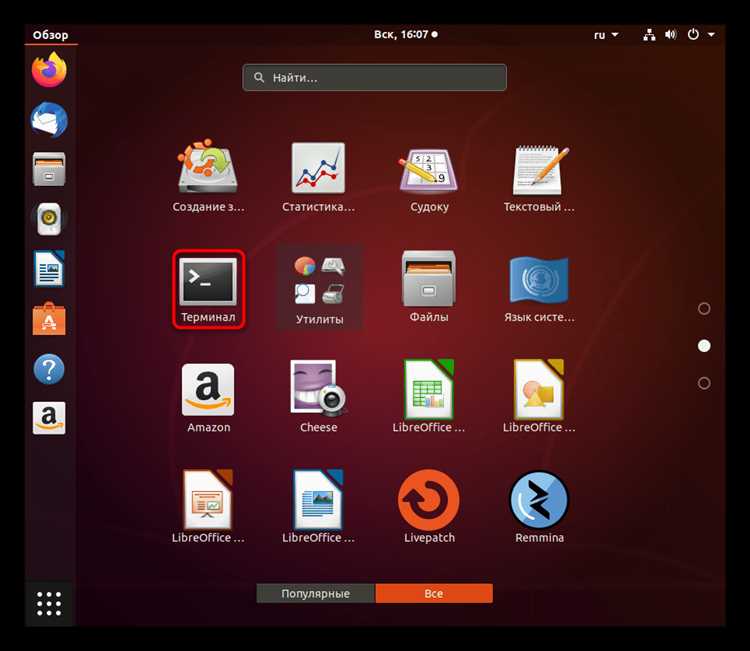Go to third apps page dot
Screen dimensions: 750x651
tap(704, 383)
